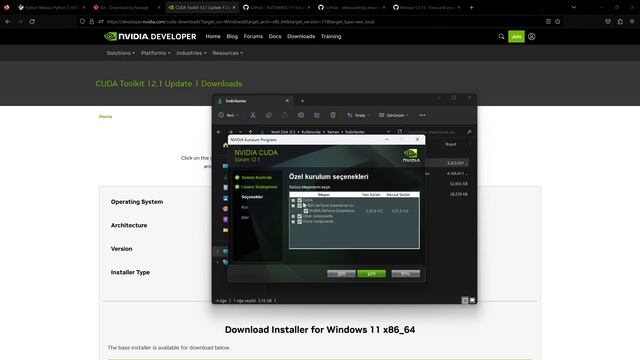Open the Industries dropdown menu
The height and width of the screenshot is (360, 640).
[x=191, y=53]
